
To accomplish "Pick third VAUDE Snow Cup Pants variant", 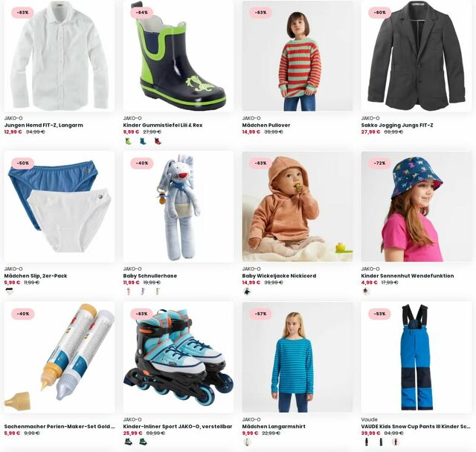I will 396,442.
